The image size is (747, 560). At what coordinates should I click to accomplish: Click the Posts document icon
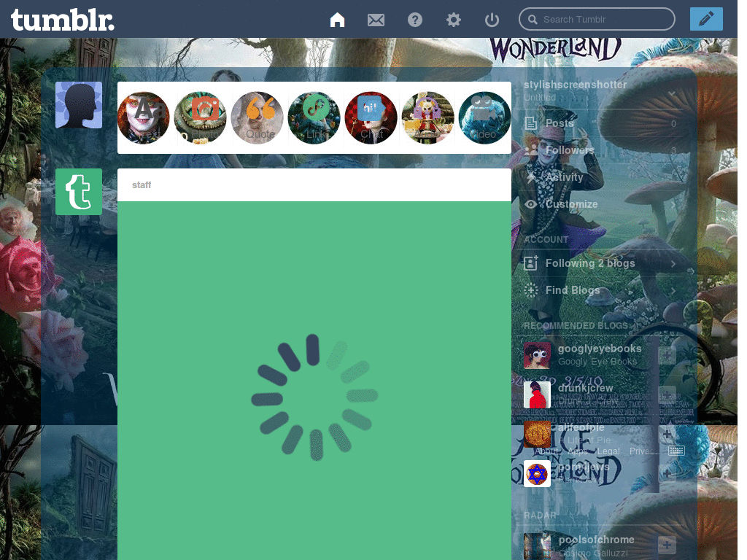pyautogui.click(x=531, y=123)
